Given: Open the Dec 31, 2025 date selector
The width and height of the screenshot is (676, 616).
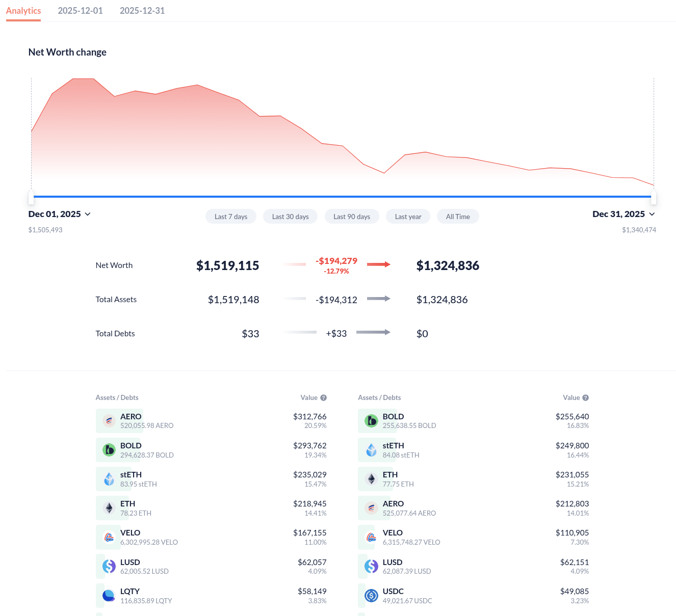Looking at the screenshot, I should click(624, 214).
